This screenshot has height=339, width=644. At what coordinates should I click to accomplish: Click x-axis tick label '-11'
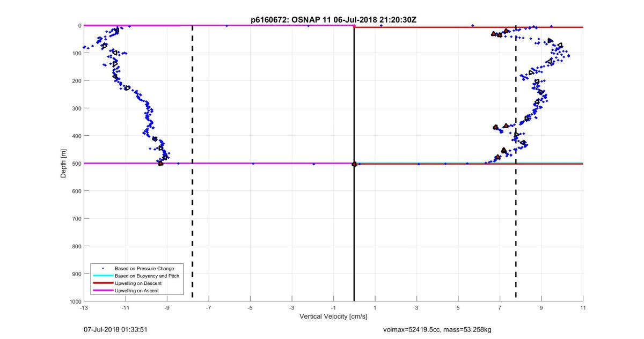pos(126,308)
